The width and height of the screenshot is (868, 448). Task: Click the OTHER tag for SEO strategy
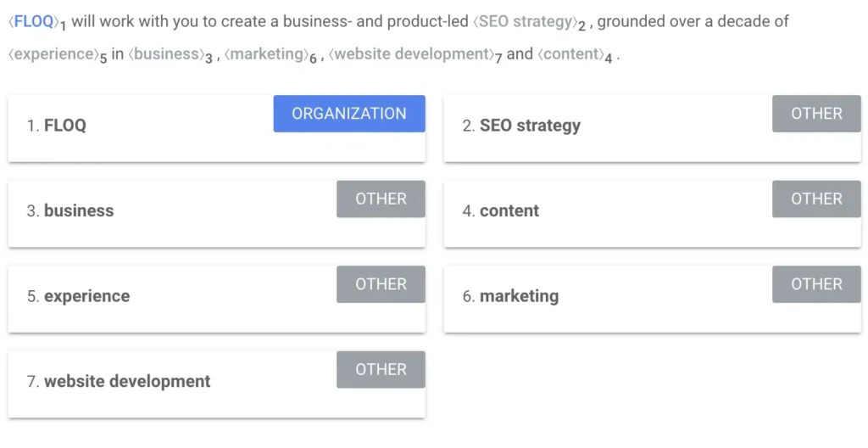point(816,114)
